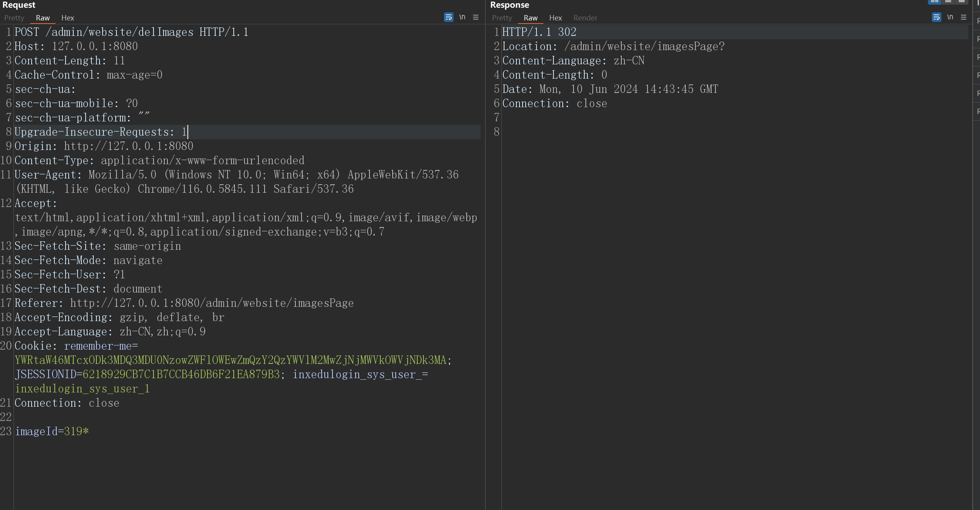Toggle non-printable characters (\n) in Request panel
Screen dimensions: 980x510
pos(462,17)
